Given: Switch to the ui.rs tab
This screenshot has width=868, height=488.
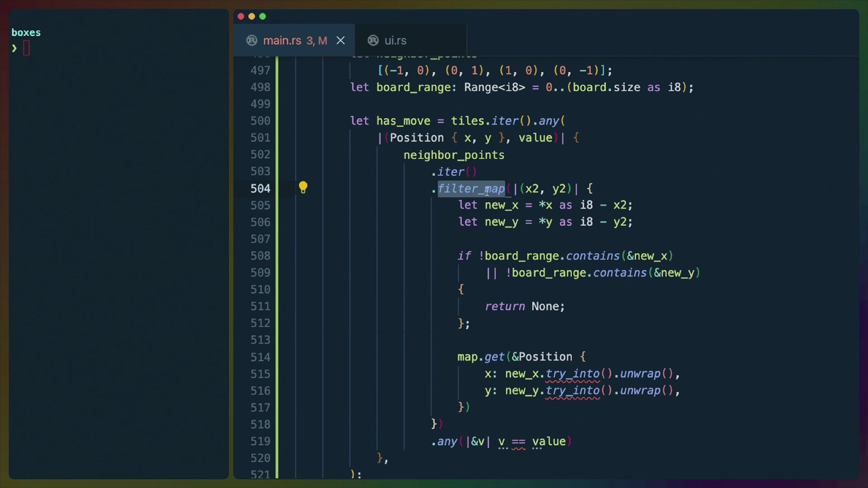Looking at the screenshot, I should click(395, 41).
